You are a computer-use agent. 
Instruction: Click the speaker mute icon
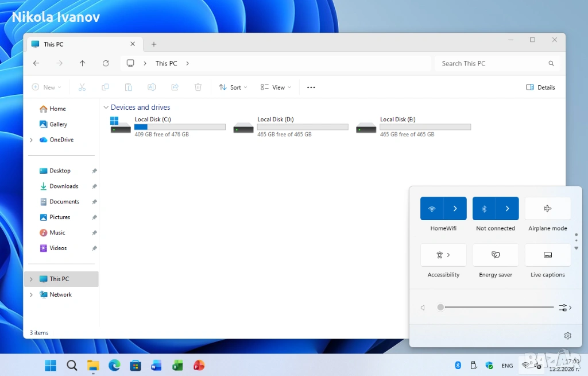coord(423,308)
